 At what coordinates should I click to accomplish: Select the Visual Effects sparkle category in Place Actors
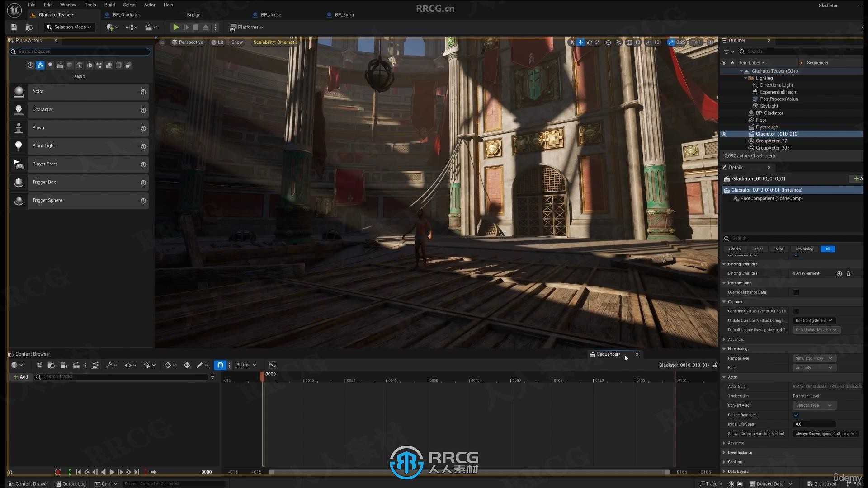99,66
